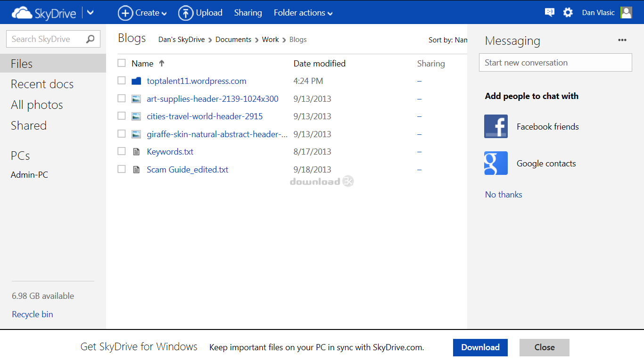Dismiss with No thanks link

[x=504, y=195]
